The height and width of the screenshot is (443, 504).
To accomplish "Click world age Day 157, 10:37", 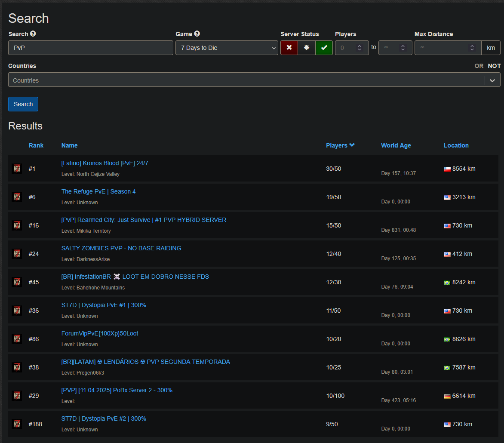I will [x=399, y=173].
